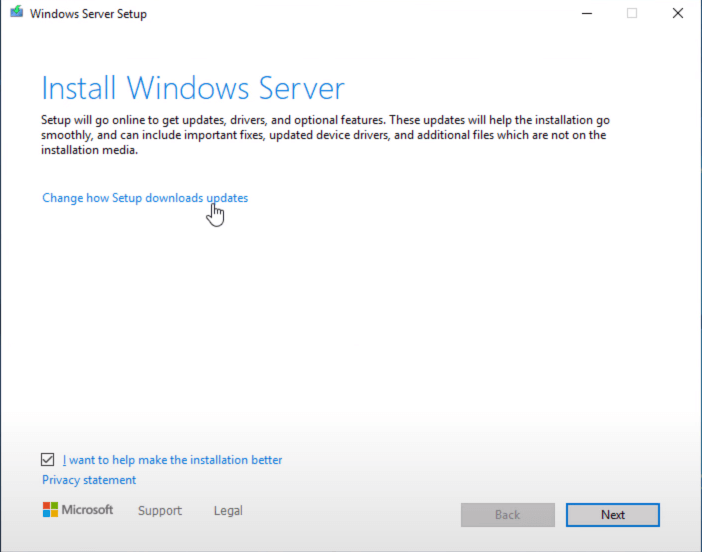Viewport: 702px width, 552px height.
Task: Open the Legal link
Action: pos(228,511)
